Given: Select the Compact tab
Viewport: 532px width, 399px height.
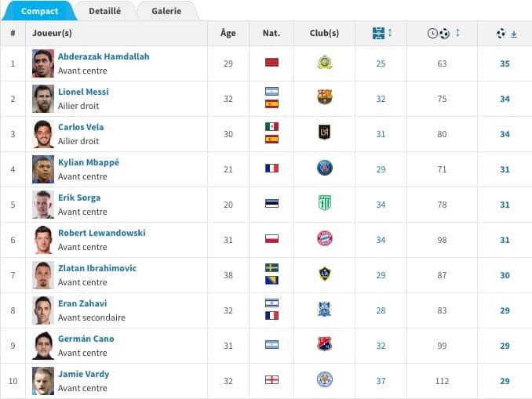Looking at the screenshot, I should click(x=38, y=11).
